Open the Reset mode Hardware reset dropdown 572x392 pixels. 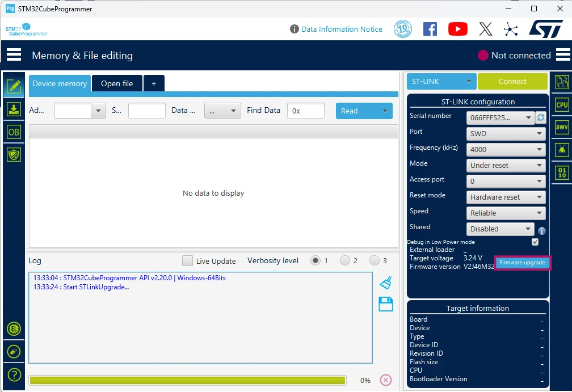506,197
